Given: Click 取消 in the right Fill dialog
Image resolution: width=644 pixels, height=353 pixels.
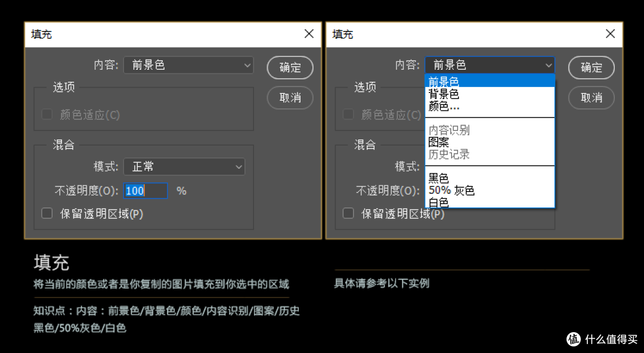Looking at the screenshot, I should (x=591, y=98).
